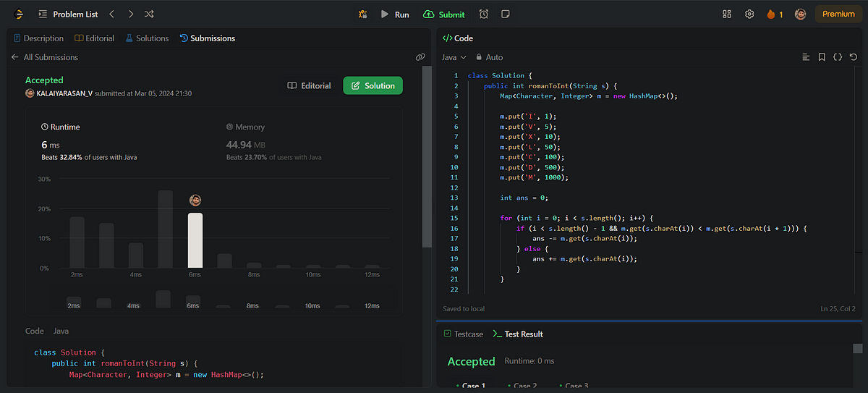Click the Java label in submitted Code section
Screen dimensions: 868x393
pos(61,331)
